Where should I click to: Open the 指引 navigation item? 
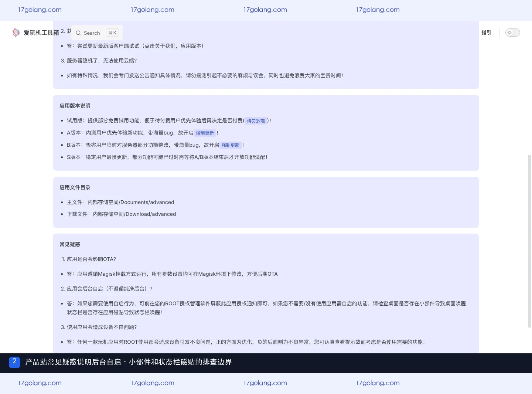click(x=487, y=33)
